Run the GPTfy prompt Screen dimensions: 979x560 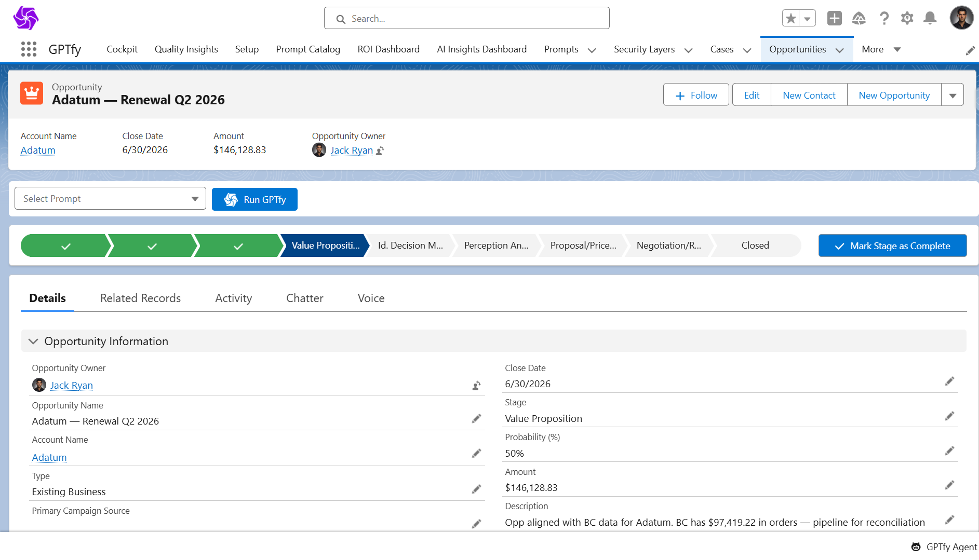254,199
